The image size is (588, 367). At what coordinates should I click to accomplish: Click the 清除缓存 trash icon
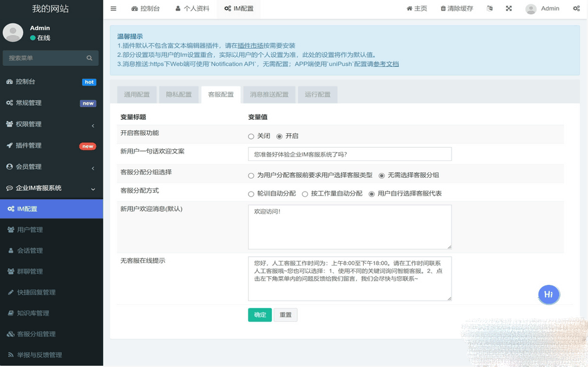click(443, 9)
